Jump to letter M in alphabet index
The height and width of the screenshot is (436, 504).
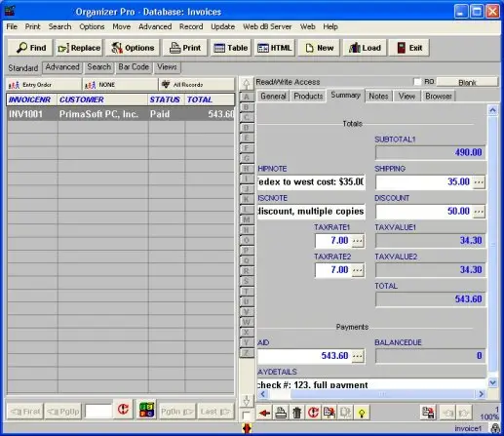(x=247, y=219)
